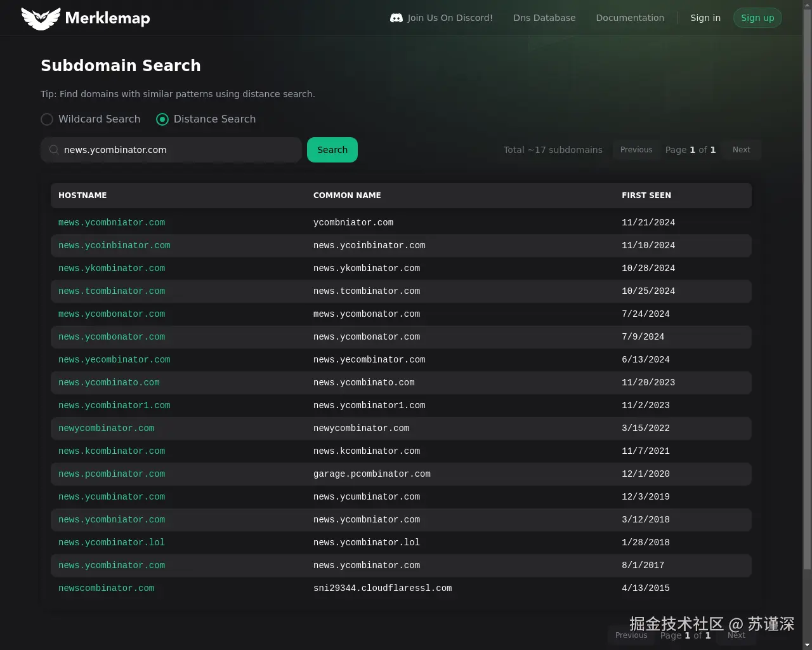This screenshot has height=650, width=812.
Task: Select the Wildcard Search radio button
Action: coord(47,119)
